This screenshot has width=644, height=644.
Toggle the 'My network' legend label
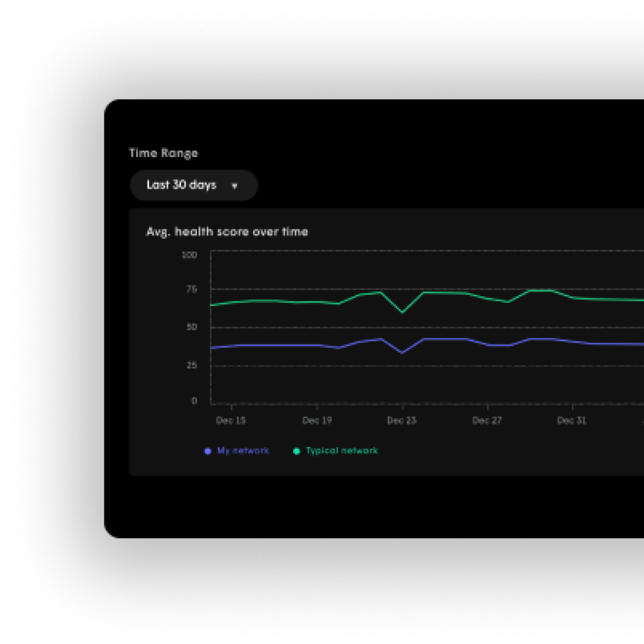243,451
